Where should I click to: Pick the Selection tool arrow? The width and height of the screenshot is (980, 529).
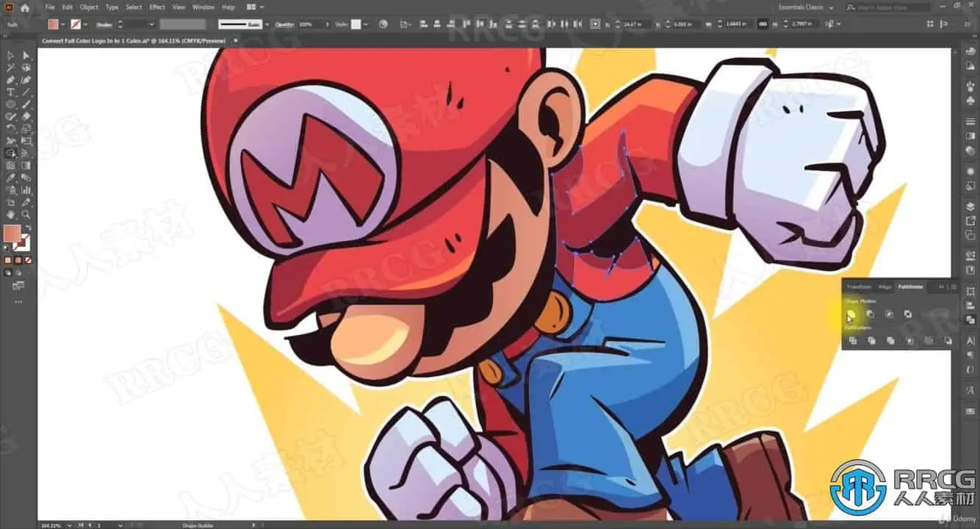(11, 56)
